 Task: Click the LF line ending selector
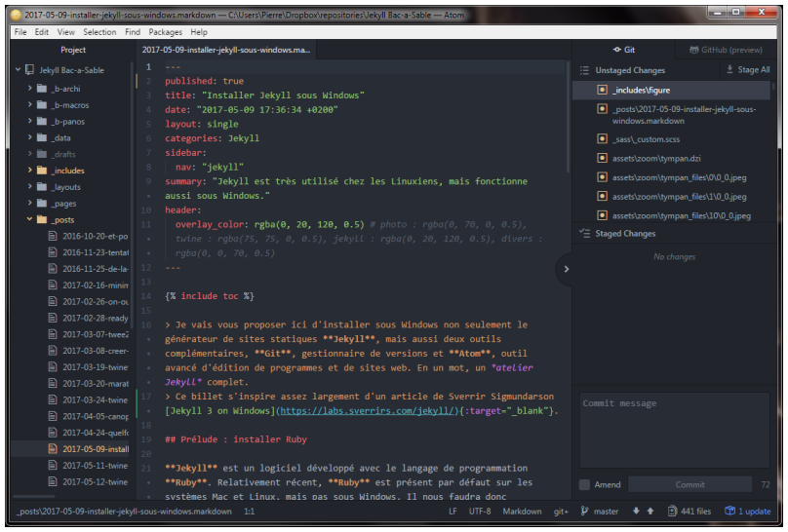coord(453,511)
